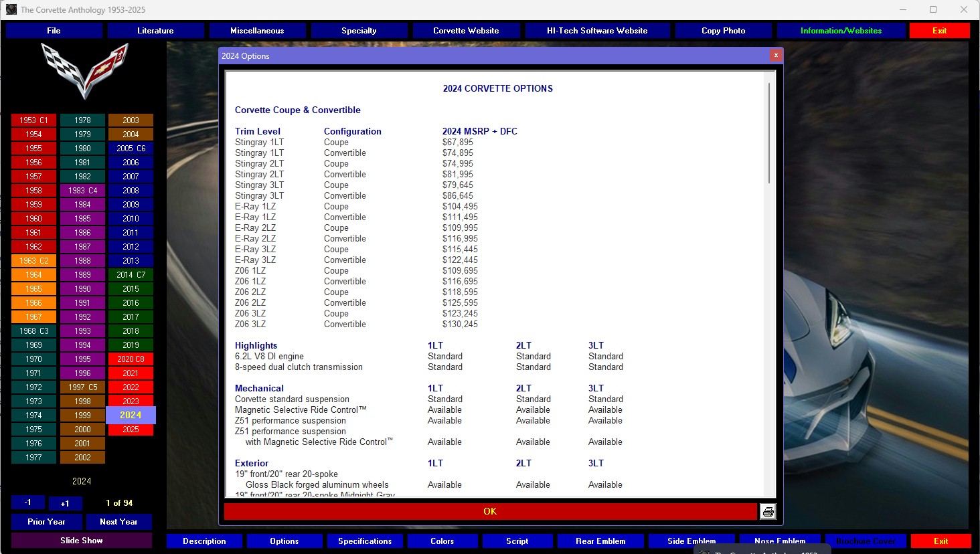Go to Prior Year

point(47,522)
